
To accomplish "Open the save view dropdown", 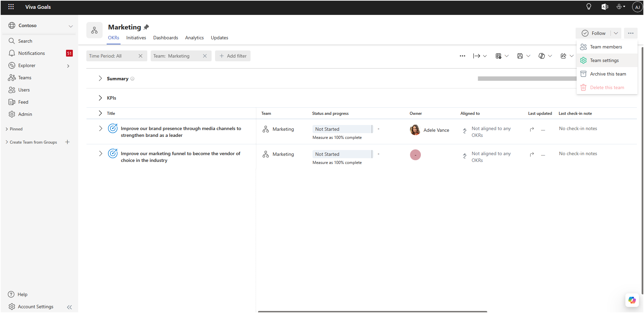I will tap(524, 56).
